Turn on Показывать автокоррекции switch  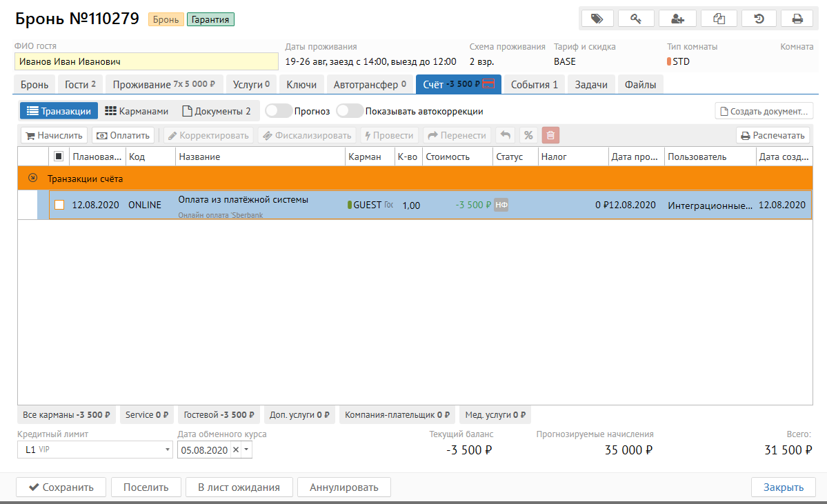coord(349,111)
